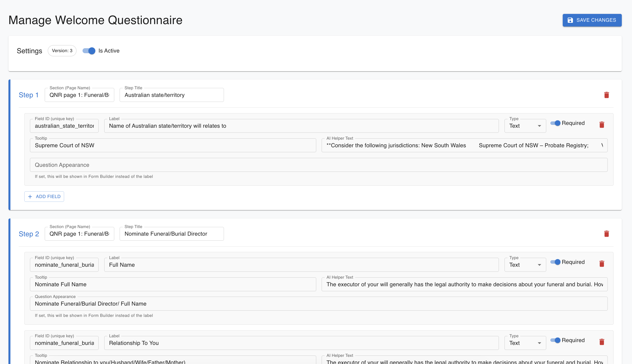Click the ADD FIELD button
632x364 pixels.
tap(44, 197)
